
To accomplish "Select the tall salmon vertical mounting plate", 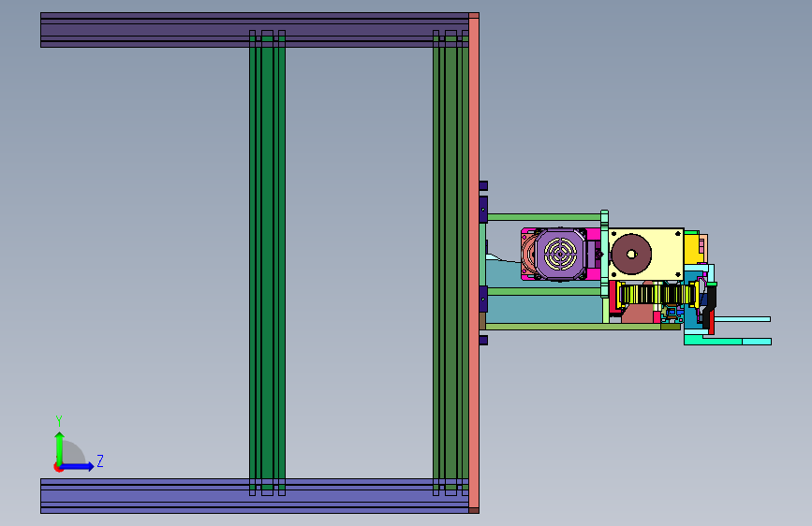I will click(x=474, y=263).
